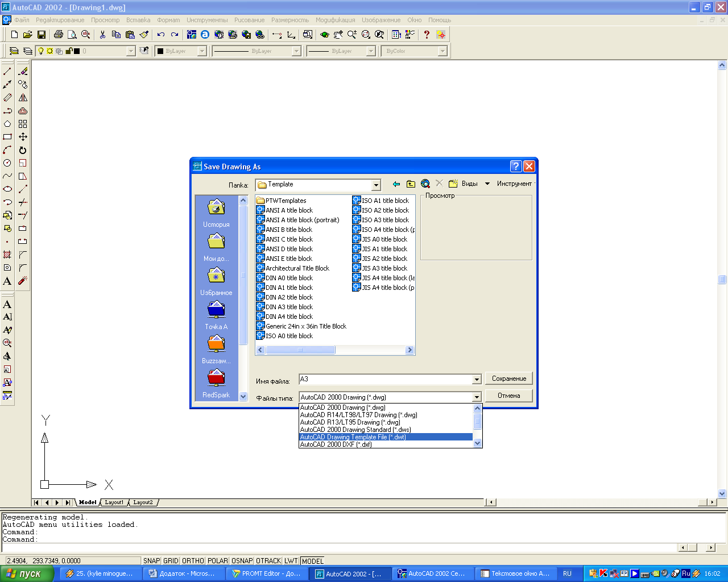Click the Сохранение save button
728x582 pixels.
509,379
